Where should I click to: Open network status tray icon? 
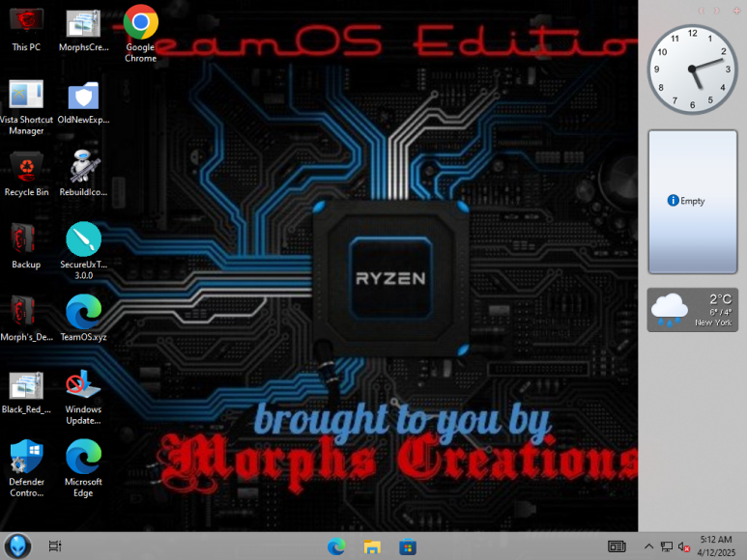667,546
